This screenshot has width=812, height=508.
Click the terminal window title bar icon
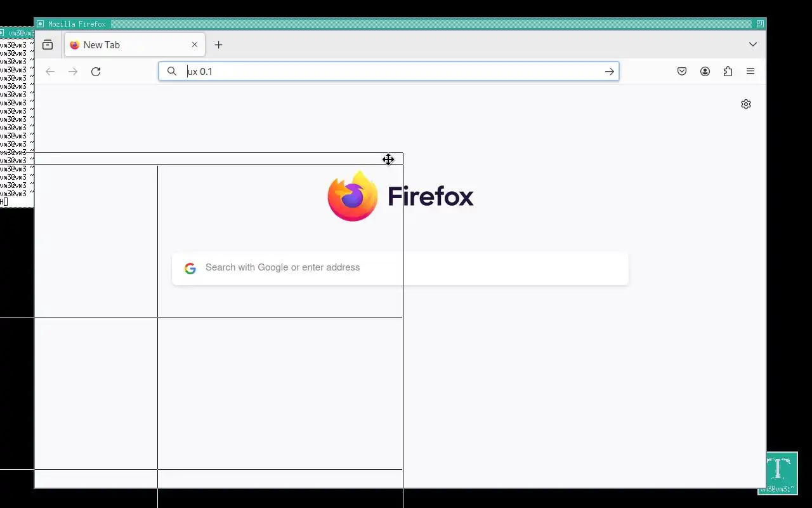tap(3, 32)
